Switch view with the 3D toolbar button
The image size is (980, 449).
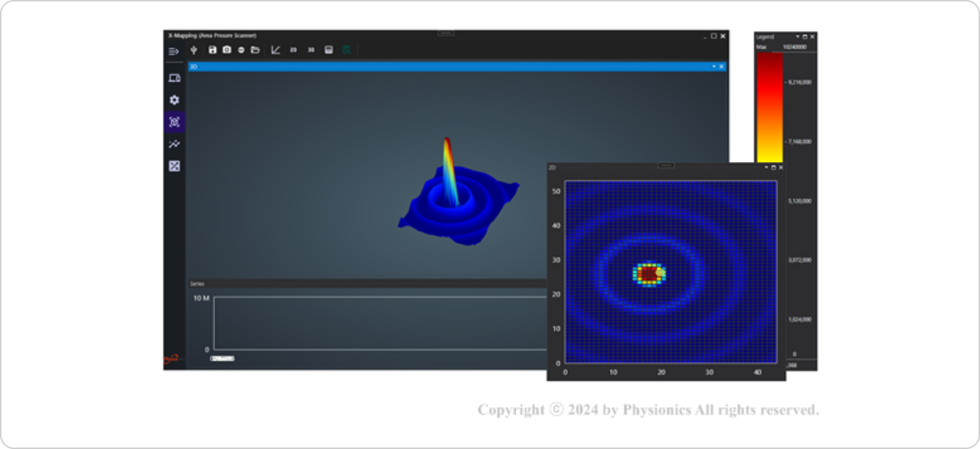coord(311,50)
